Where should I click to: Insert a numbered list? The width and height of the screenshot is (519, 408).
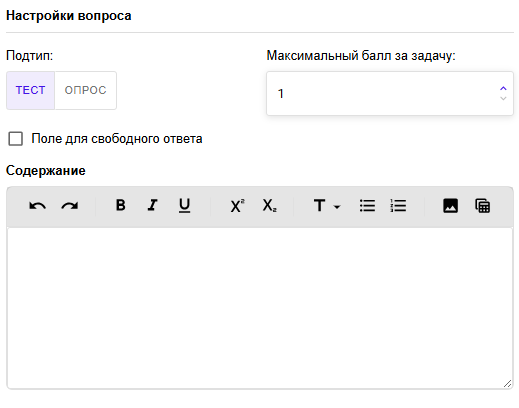tap(398, 206)
